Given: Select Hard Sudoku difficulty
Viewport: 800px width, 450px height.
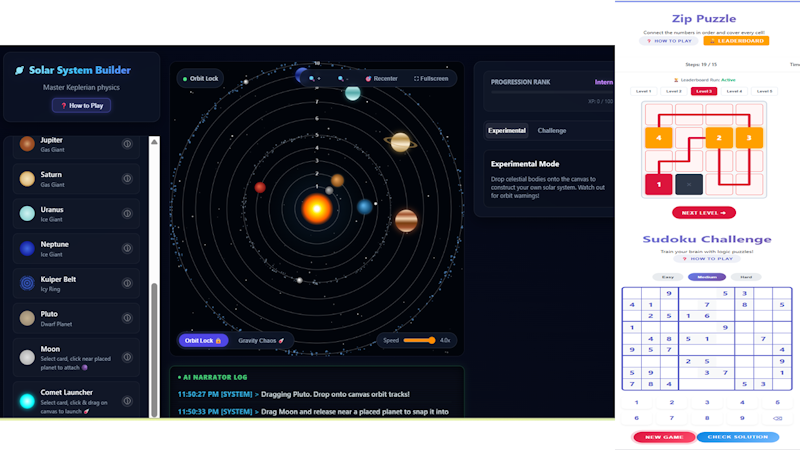Looking at the screenshot, I should pyautogui.click(x=746, y=277).
